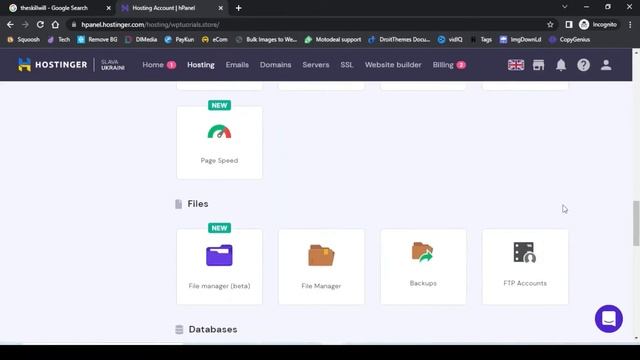This screenshot has width=640, height=360.
Task: Open Remove BG bookmark
Action: tap(98, 40)
